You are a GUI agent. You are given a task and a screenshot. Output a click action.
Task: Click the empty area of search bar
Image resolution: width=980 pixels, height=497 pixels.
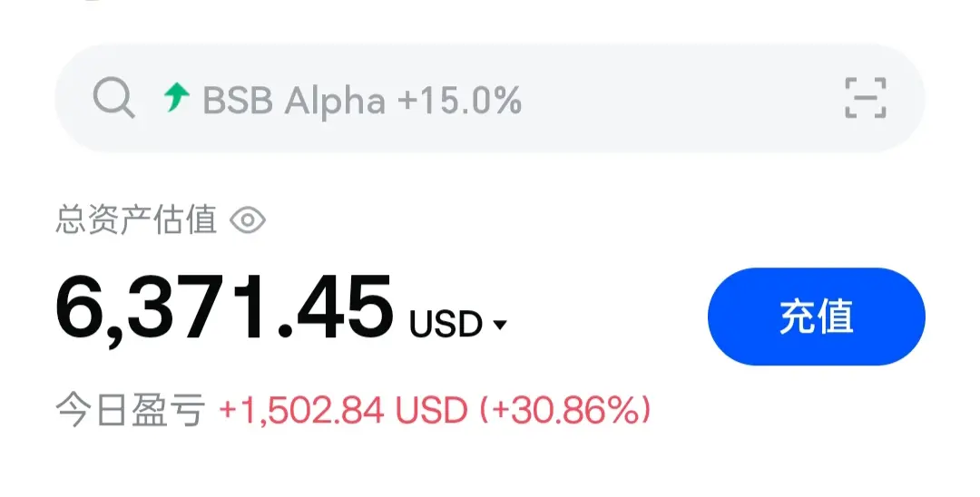681,98
